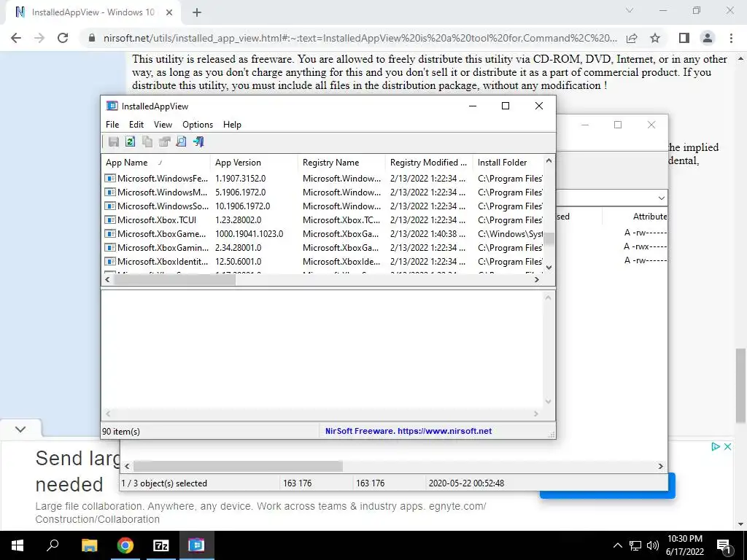Viewport: 747px width, 560px height.
Task: Show hidden system tray icons
Action: [x=617, y=545]
